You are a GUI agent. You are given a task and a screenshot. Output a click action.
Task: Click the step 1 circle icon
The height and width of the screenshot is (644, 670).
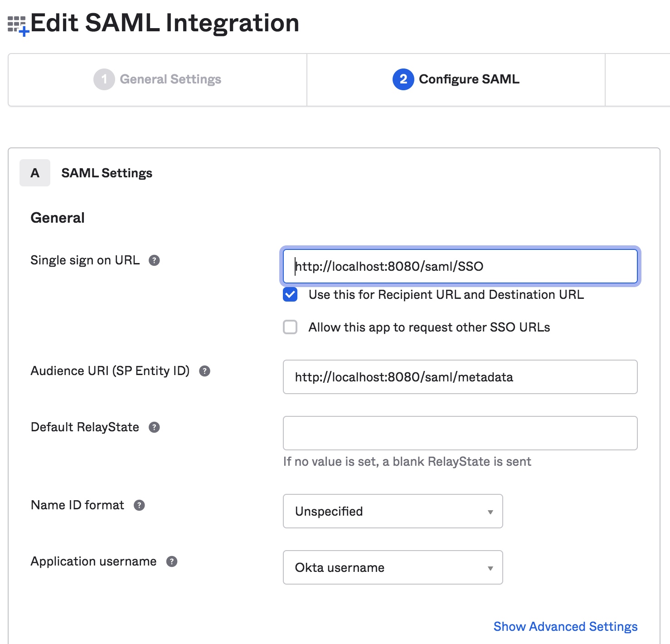pyautogui.click(x=104, y=79)
